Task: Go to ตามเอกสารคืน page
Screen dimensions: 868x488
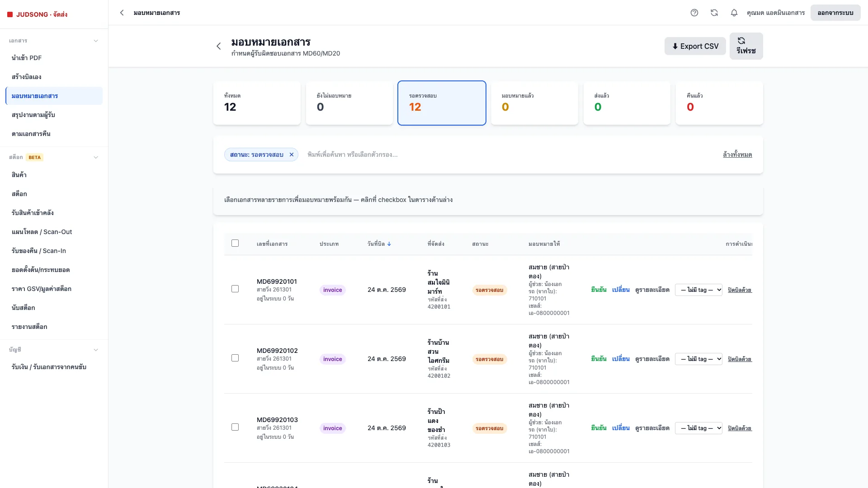Action: point(54,134)
